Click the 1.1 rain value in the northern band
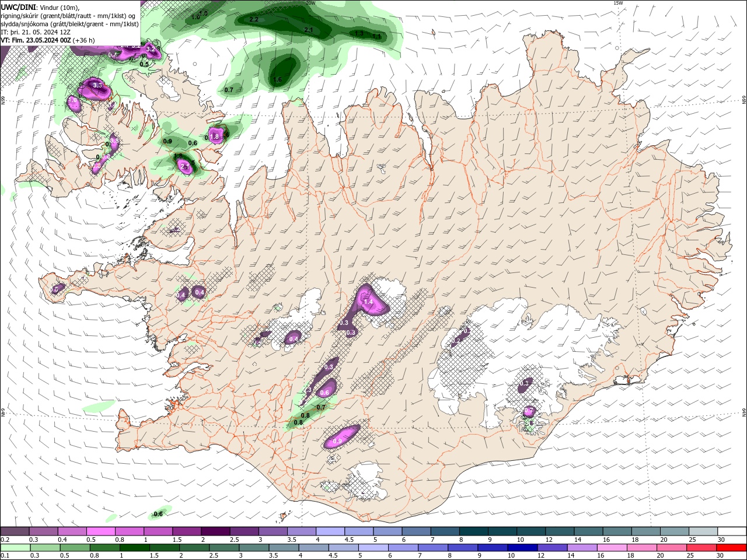 coord(376,37)
